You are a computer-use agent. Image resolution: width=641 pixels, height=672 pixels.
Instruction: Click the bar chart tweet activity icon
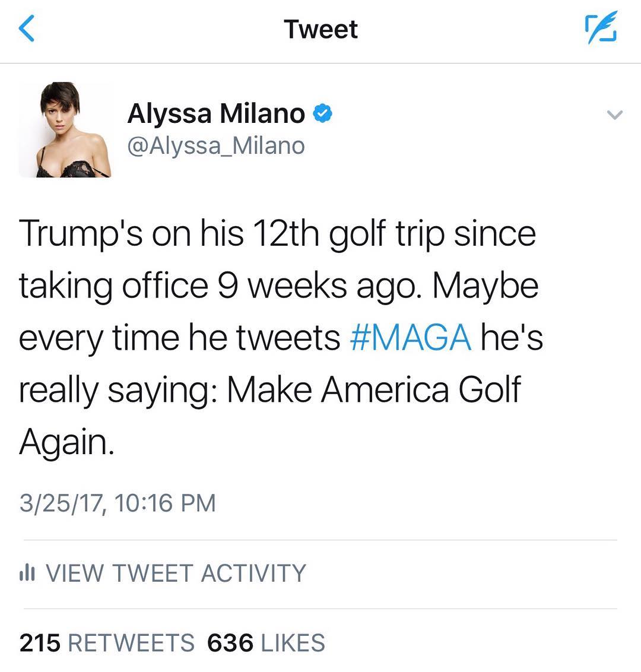pos(28,573)
